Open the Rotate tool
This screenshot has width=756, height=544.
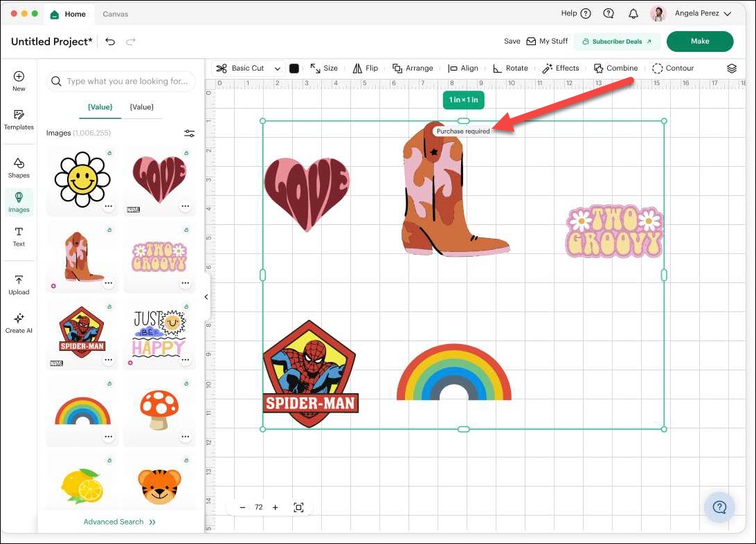pos(510,69)
